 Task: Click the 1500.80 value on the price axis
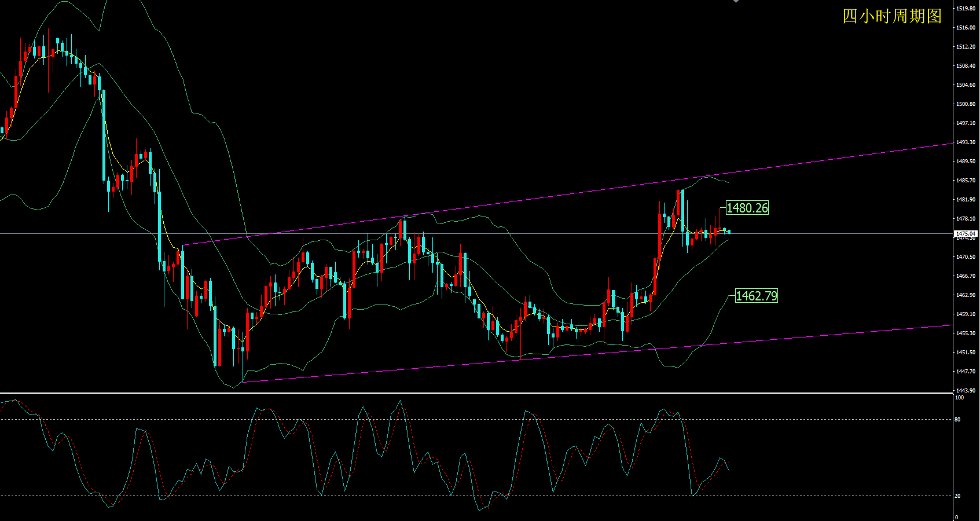966,104
